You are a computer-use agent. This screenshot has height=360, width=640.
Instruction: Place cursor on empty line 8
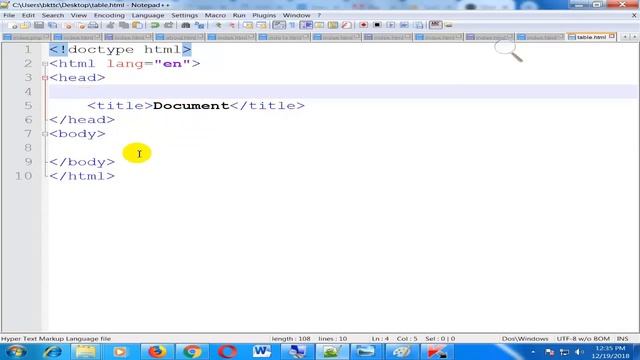(x=343, y=148)
